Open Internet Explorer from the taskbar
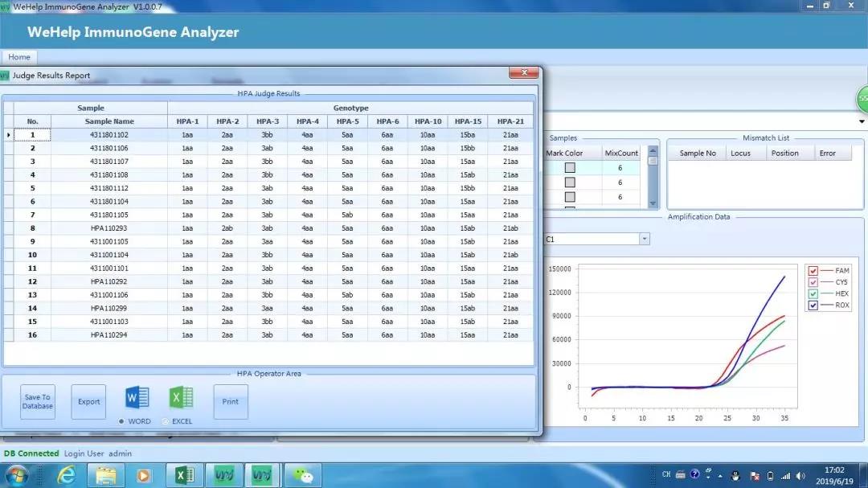Image resolution: width=868 pixels, height=488 pixels. tap(67, 475)
